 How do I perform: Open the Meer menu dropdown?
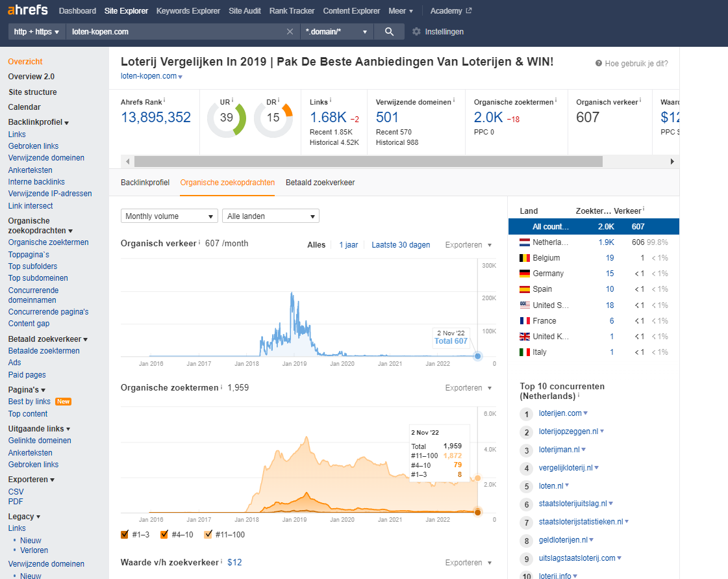(x=400, y=10)
